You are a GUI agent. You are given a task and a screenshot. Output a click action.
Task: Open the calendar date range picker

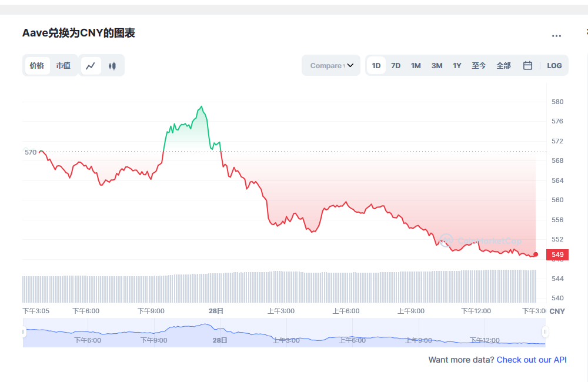527,66
